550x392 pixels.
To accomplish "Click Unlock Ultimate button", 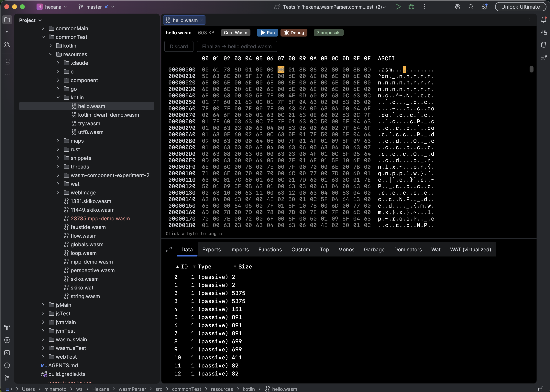I will (520, 7).
